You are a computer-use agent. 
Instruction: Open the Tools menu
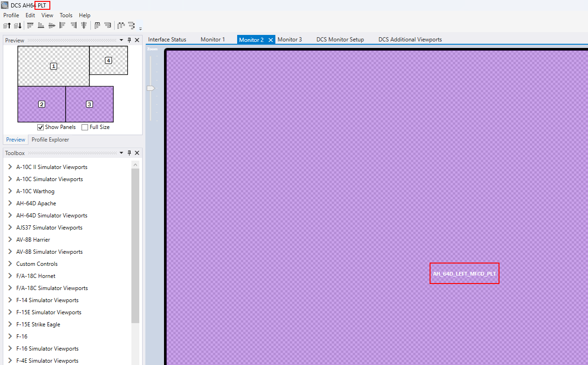coord(66,15)
